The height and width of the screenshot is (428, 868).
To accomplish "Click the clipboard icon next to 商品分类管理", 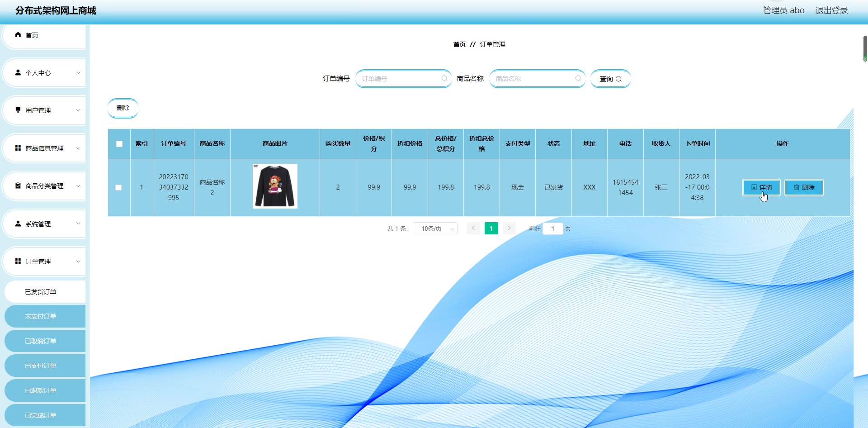I will [18, 185].
